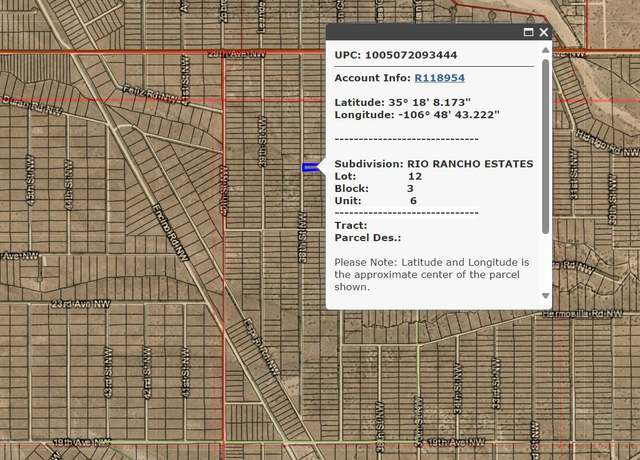Click the Block: 3 entry

tap(374, 189)
